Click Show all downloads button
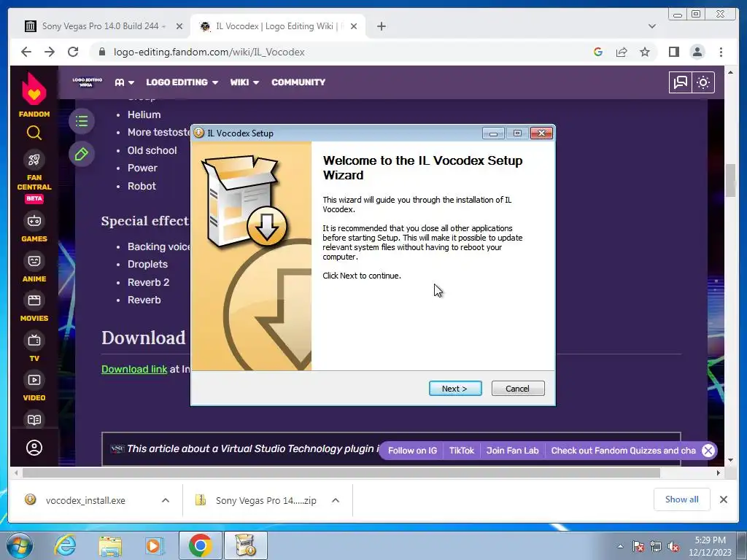The height and width of the screenshot is (560, 747). pos(682,499)
